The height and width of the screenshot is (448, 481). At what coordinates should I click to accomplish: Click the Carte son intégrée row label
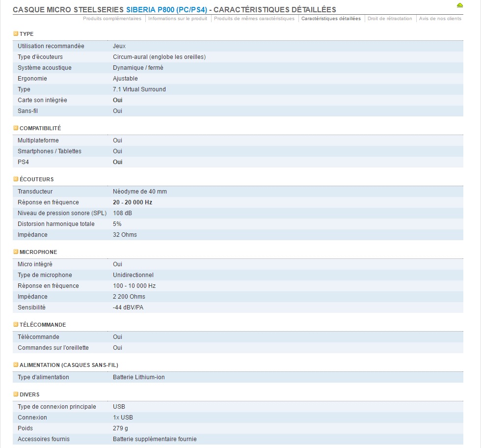click(42, 100)
